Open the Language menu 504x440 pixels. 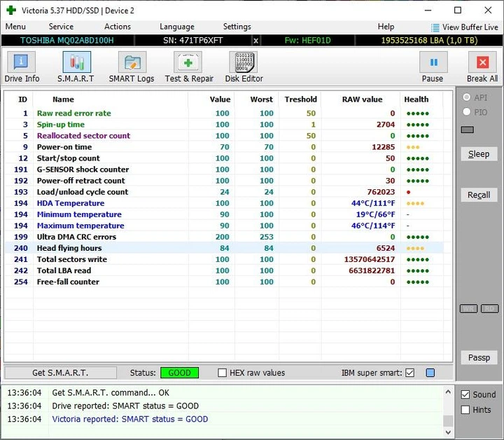click(177, 27)
